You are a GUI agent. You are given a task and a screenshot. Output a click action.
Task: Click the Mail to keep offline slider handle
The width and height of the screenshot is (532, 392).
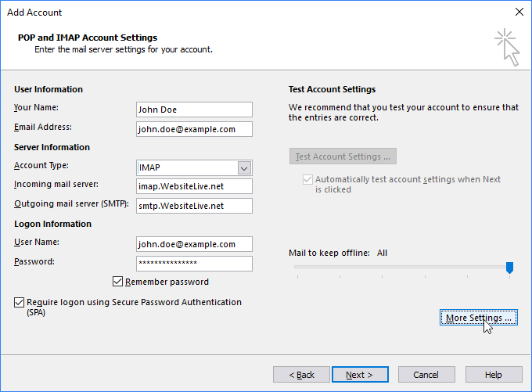[509, 268]
